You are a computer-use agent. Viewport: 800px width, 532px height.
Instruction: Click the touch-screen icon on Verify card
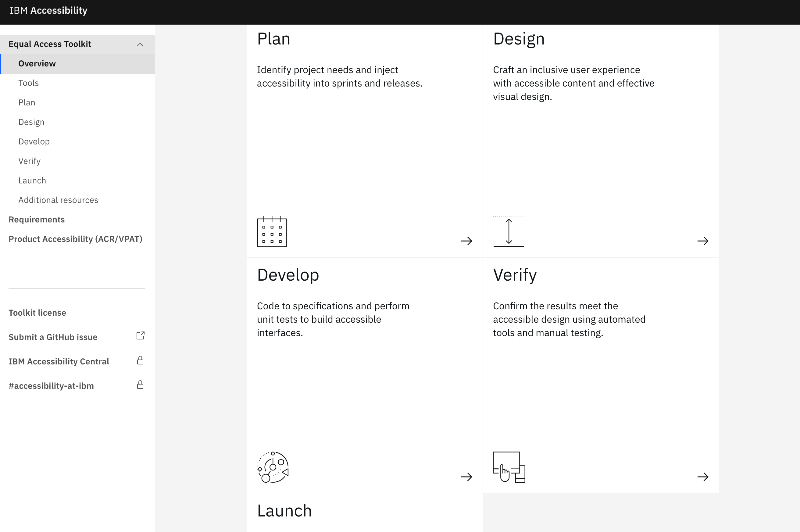[509, 467]
